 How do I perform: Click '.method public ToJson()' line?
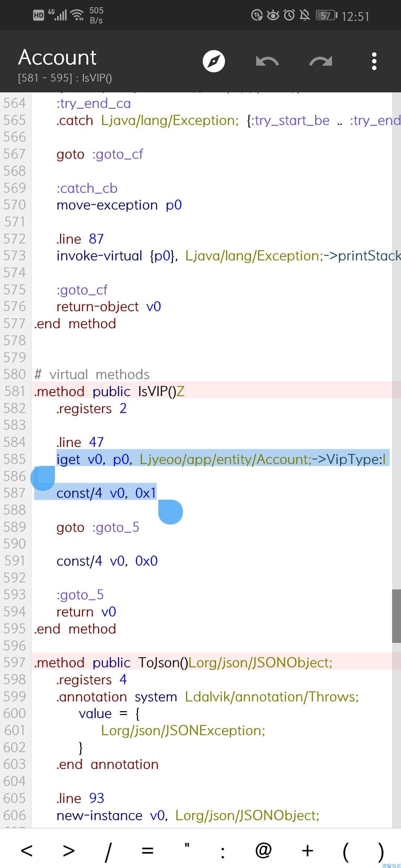pos(183,662)
